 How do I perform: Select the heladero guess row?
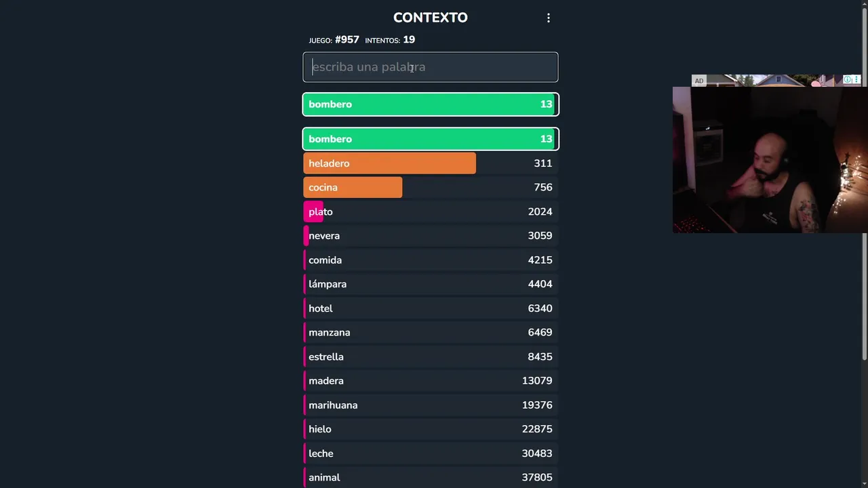coord(431,163)
